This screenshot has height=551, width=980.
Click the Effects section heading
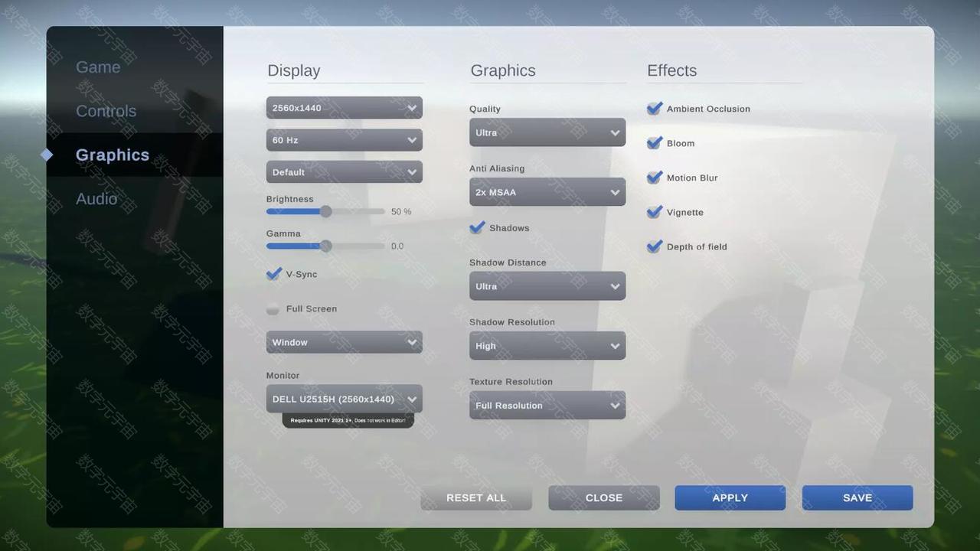coord(672,70)
